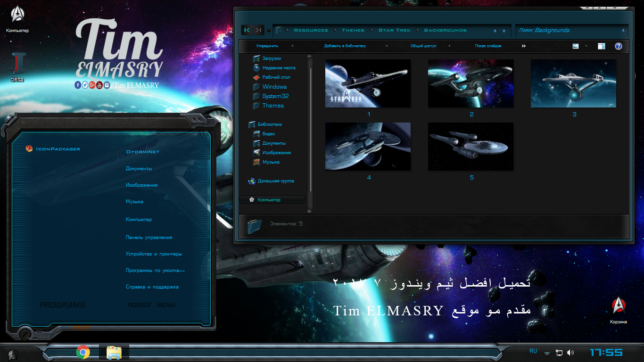Open the address bar history dropdown
Screen dimensions: 644x362
[x=495, y=31]
